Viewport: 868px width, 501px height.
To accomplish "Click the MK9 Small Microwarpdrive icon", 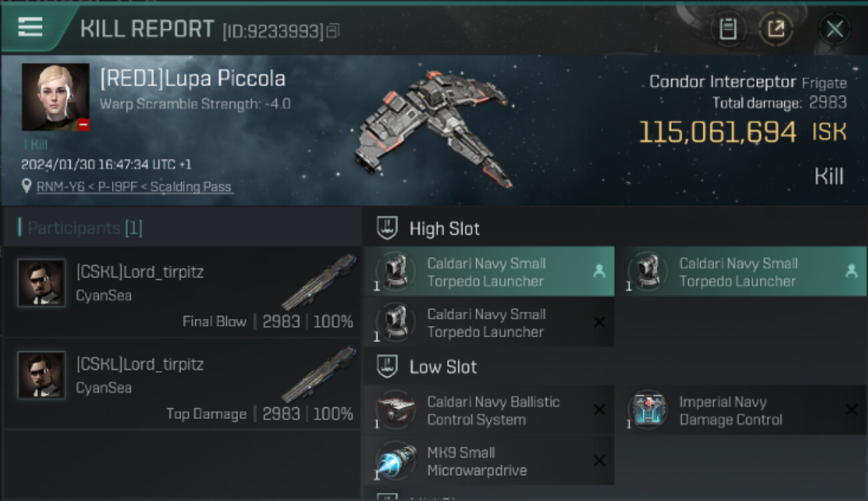I will (x=395, y=460).
